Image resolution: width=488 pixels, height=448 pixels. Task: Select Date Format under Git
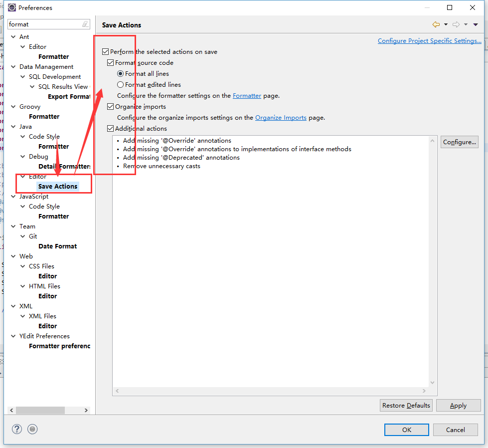[x=57, y=246]
